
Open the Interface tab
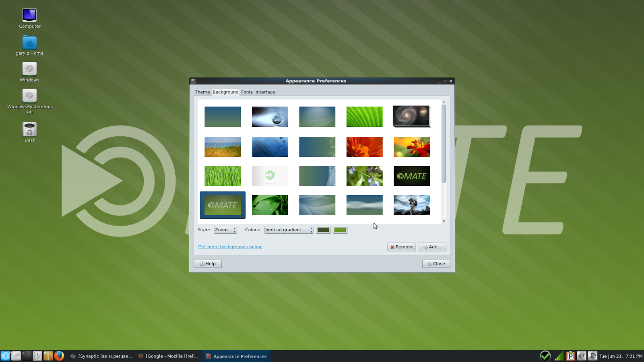pos(265,92)
